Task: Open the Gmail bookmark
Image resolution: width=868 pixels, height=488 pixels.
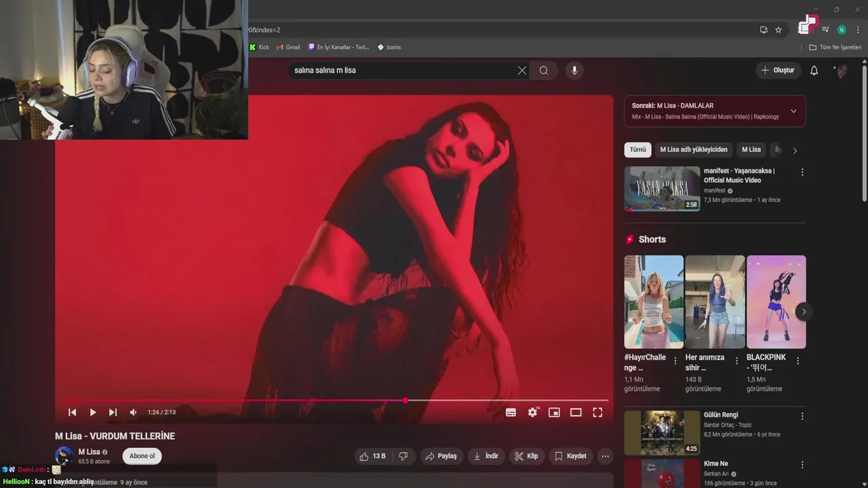Action: [288, 47]
